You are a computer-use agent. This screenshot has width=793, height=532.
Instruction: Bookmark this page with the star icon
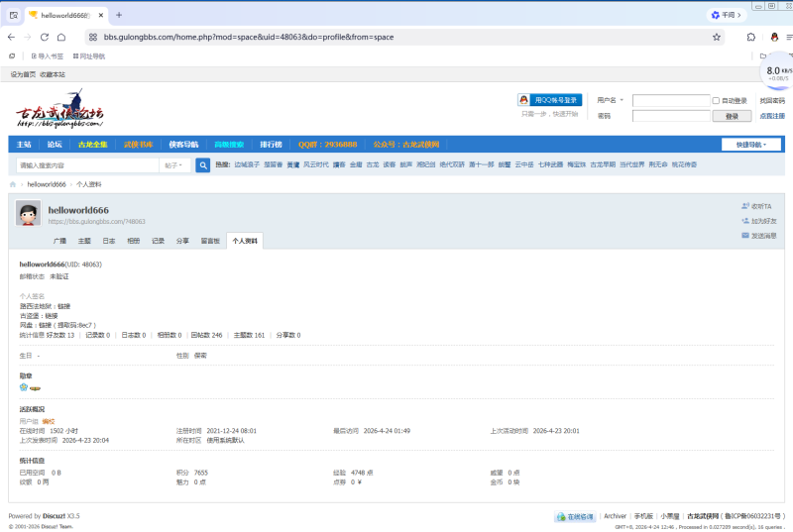(716, 37)
